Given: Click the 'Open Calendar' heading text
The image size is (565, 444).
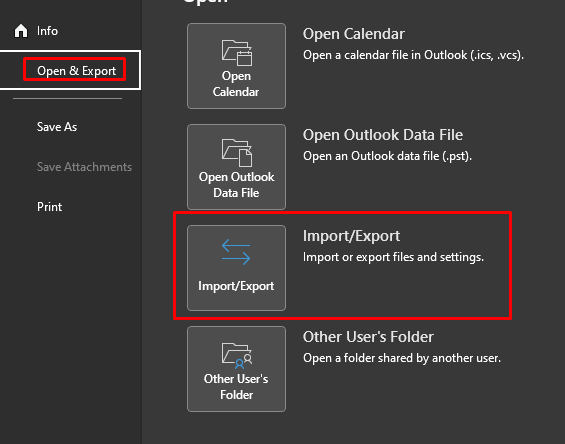Looking at the screenshot, I should tap(353, 34).
